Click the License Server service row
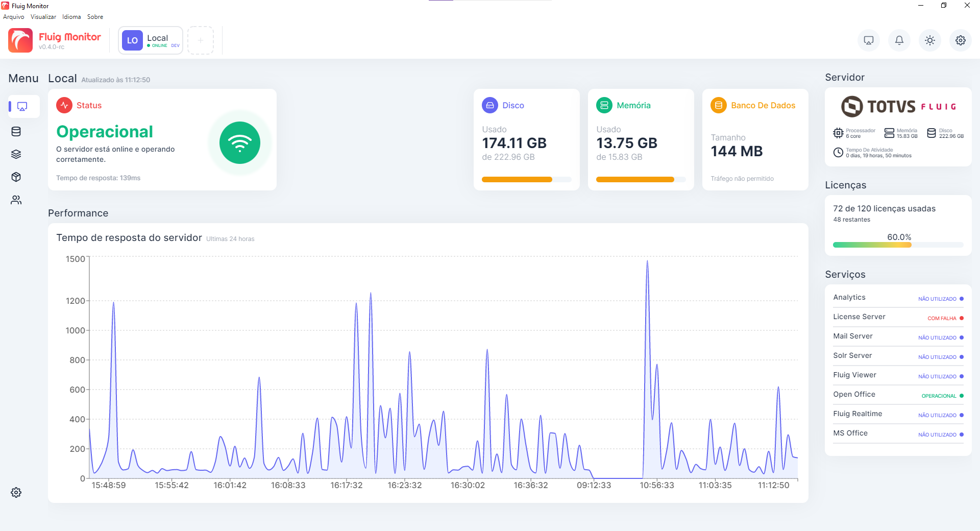Screen dimensions: 980x531 click(x=898, y=317)
